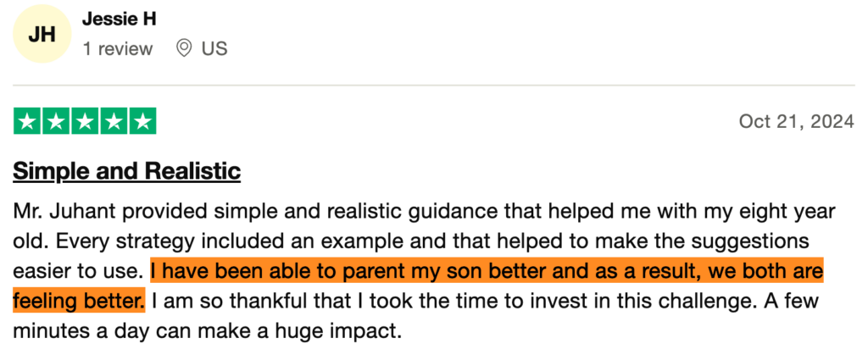Click the first green rating star
This screenshot has height=355, width=868.
point(26,121)
